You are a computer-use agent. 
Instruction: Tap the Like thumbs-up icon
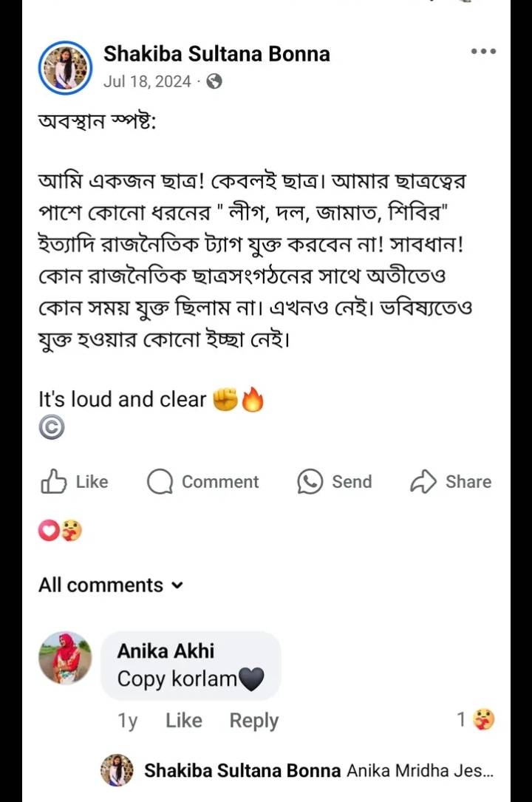(54, 482)
